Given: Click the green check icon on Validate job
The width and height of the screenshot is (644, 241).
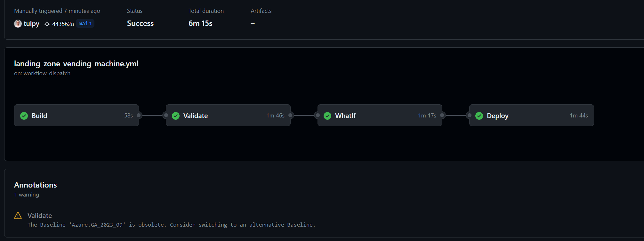Looking at the screenshot, I should pos(176,116).
